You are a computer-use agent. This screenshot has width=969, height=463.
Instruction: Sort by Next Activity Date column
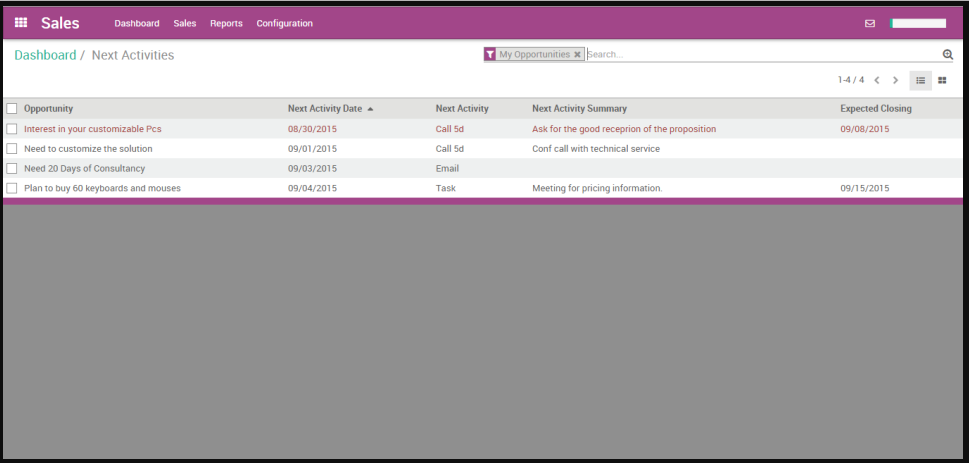coord(331,109)
